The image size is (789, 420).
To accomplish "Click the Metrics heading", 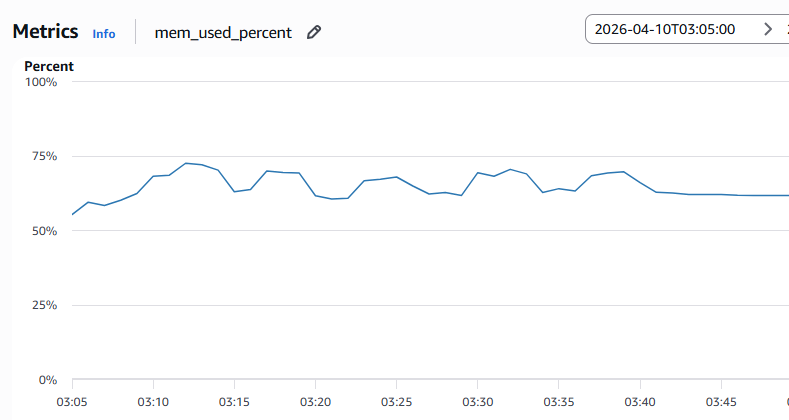I will [45, 31].
